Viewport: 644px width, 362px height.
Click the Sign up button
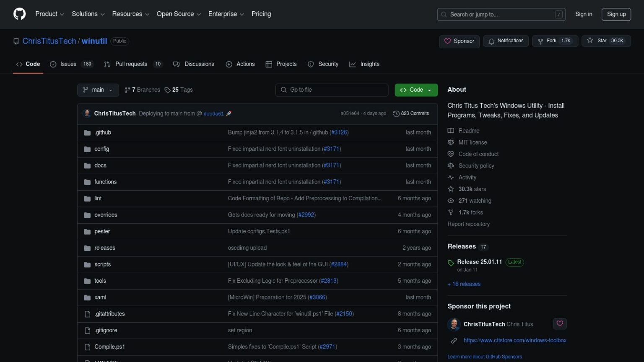(x=616, y=14)
